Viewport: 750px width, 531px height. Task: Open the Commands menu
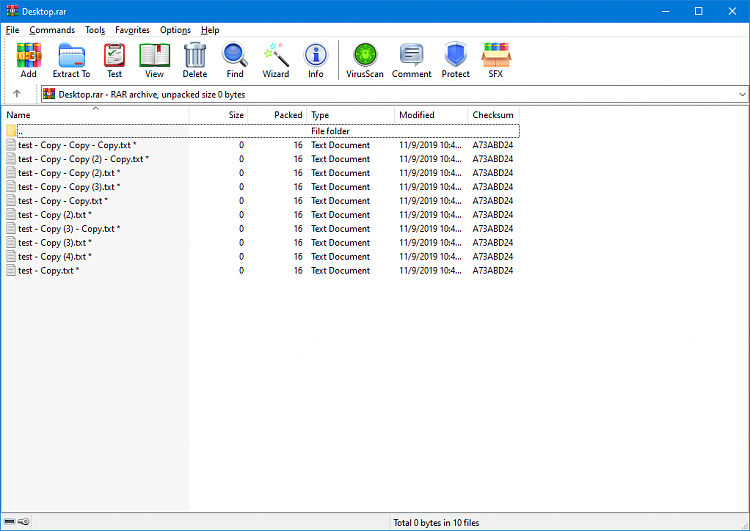point(52,30)
